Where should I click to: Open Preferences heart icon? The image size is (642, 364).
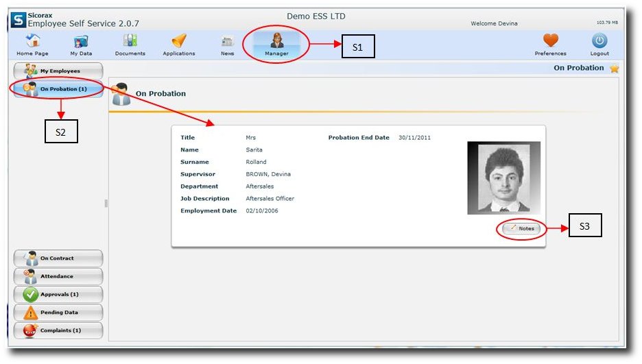click(551, 41)
